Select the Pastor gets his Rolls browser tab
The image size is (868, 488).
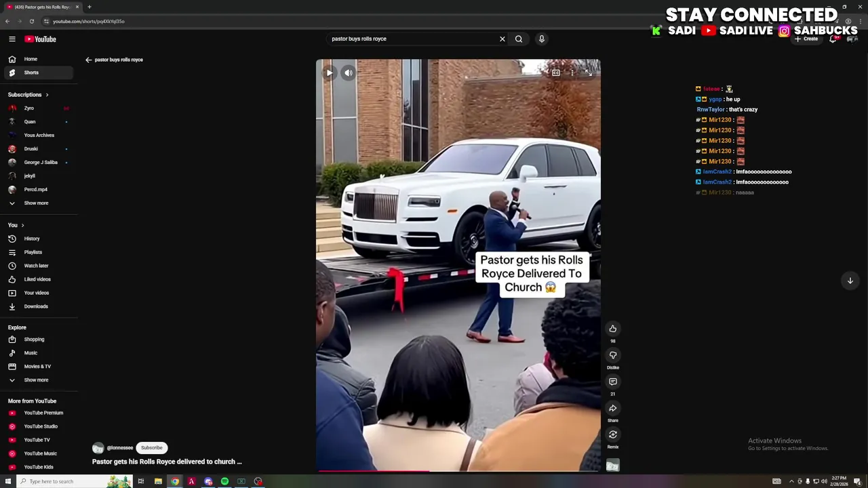[42, 7]
